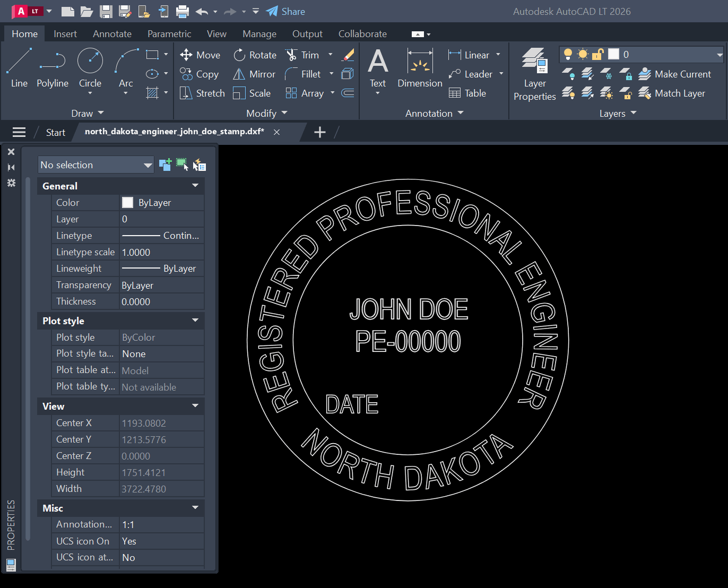Image resolution: width=728 pixels, height=588 pixels.
Task: Activate the Stretch command
Action: click(x=202, y=93)
